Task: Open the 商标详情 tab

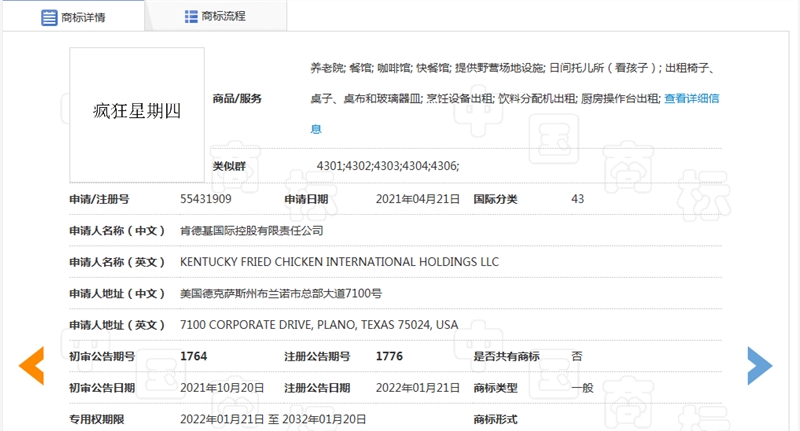Action: tap(73, 17)
